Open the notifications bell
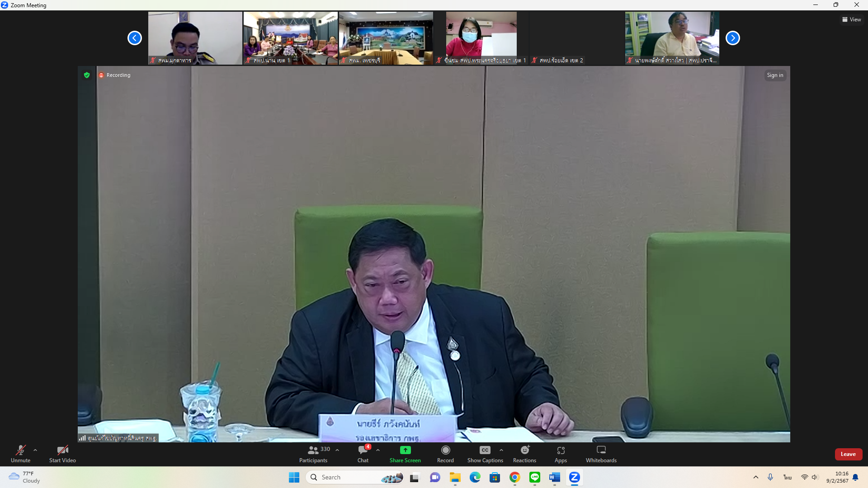Screen dimensions: 868x488 click(x=855, y=477)
